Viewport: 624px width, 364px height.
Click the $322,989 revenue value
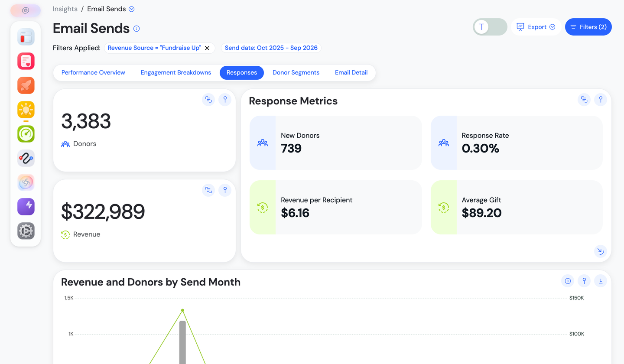[x=103, y=211]
